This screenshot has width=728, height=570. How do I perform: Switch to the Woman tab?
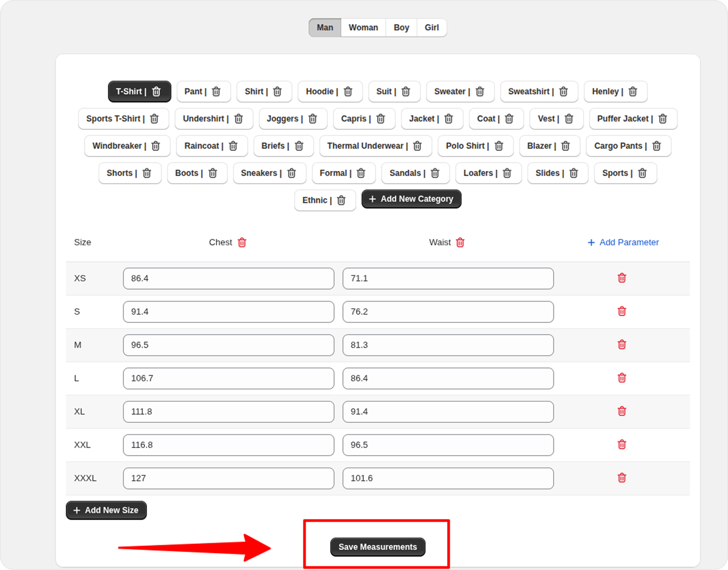[x=363, y=28]
